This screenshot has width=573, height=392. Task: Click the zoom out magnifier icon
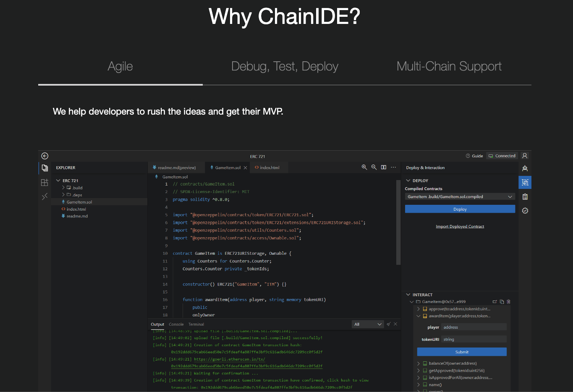point(374,167)
